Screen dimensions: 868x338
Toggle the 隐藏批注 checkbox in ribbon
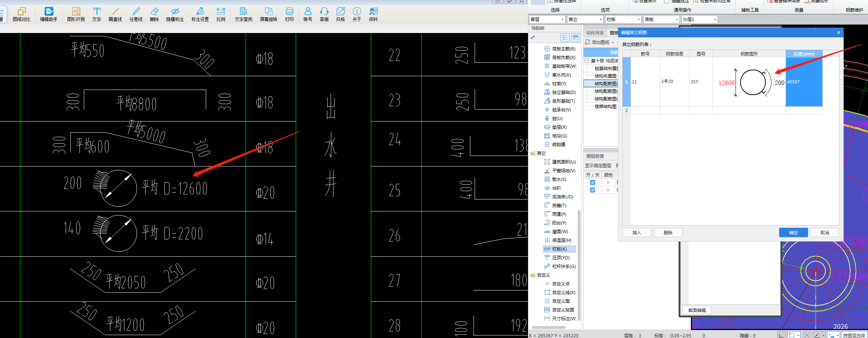[x=667, y=1]
